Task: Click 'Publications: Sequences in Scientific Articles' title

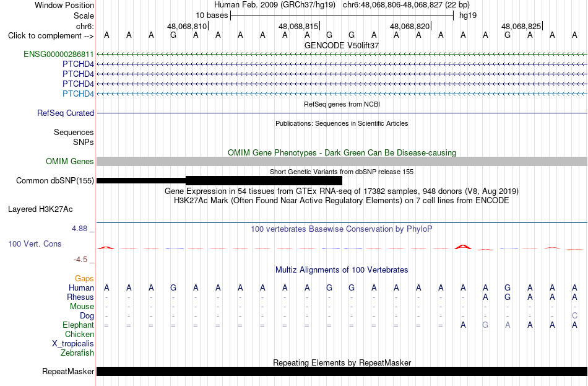Action: click(x=342, y=123)
